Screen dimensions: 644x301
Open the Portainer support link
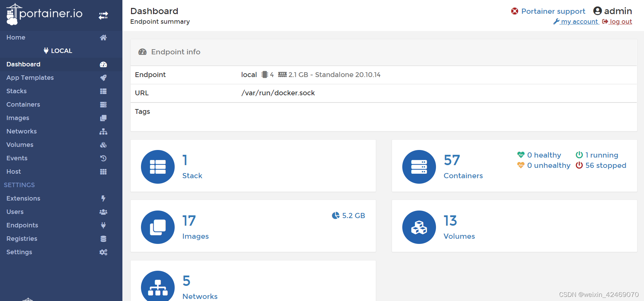[x=553, y=11]
